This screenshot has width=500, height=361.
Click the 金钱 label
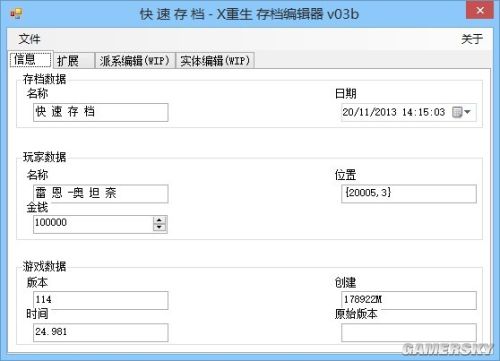coord(37,208)
